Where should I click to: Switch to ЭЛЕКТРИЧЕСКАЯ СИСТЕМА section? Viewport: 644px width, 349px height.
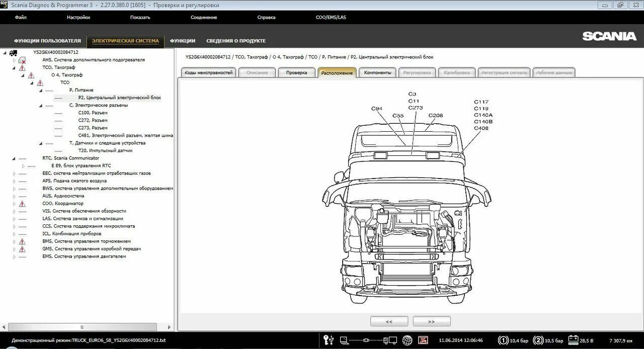[x=125, y=41]
